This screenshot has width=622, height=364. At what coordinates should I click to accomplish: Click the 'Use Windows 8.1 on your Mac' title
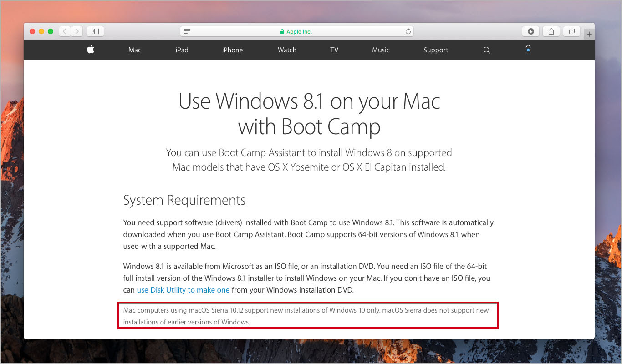coord(309,114)
